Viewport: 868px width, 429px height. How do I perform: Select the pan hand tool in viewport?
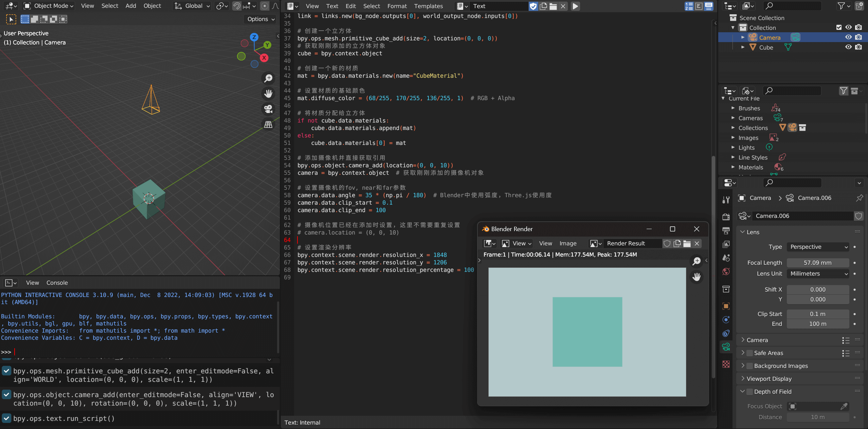(x=268, y=93)
